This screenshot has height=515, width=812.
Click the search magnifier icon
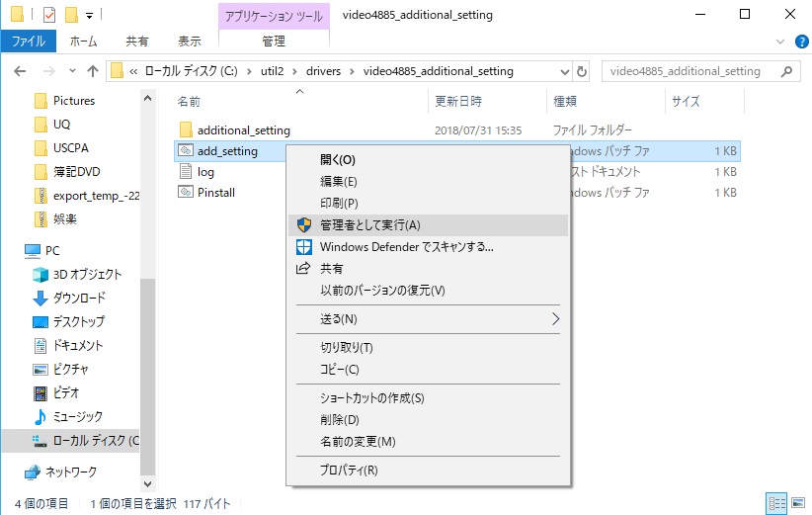pos(786,71)
